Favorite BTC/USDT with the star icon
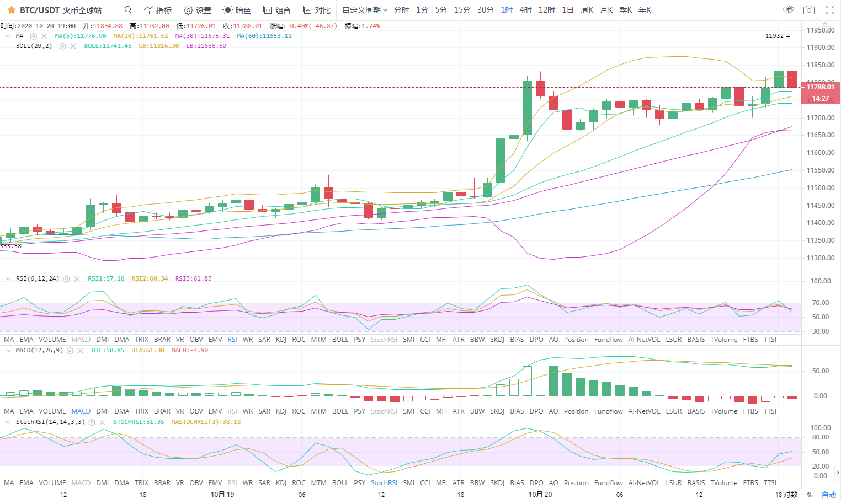841x504 pixels. pyautogui.click(x=11, y=10)
